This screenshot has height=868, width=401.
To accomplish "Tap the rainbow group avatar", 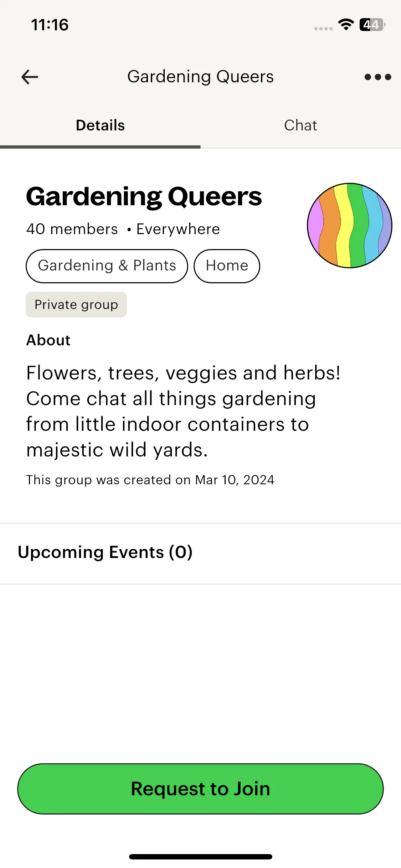I will point(350,225).
